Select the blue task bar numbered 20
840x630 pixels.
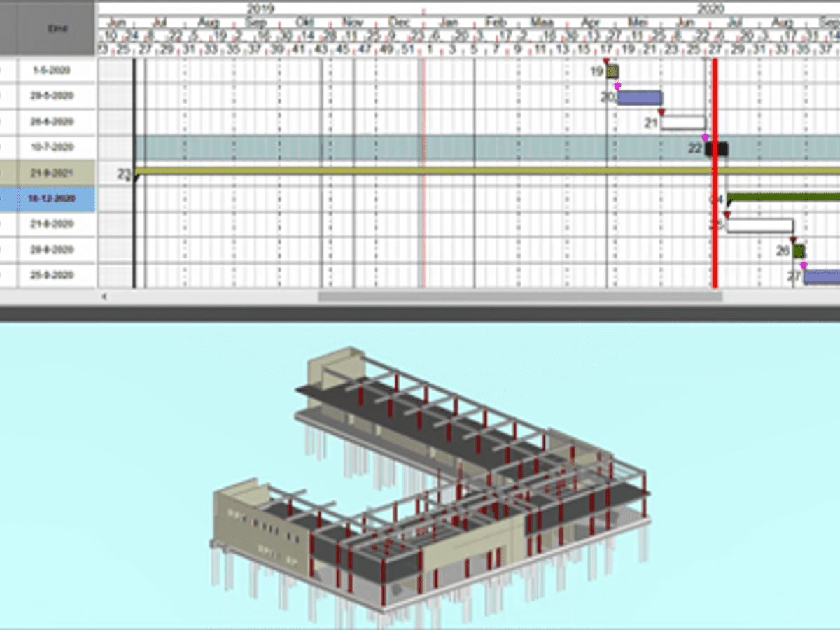639,97
